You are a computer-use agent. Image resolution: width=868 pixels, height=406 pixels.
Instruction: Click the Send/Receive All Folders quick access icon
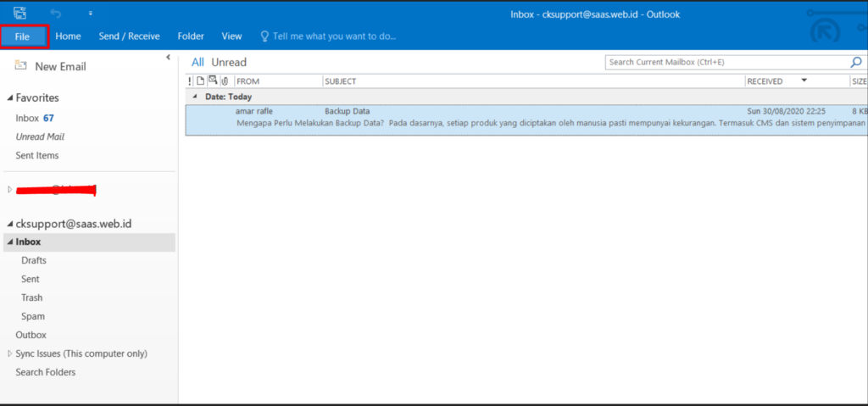tap(20, 12)
